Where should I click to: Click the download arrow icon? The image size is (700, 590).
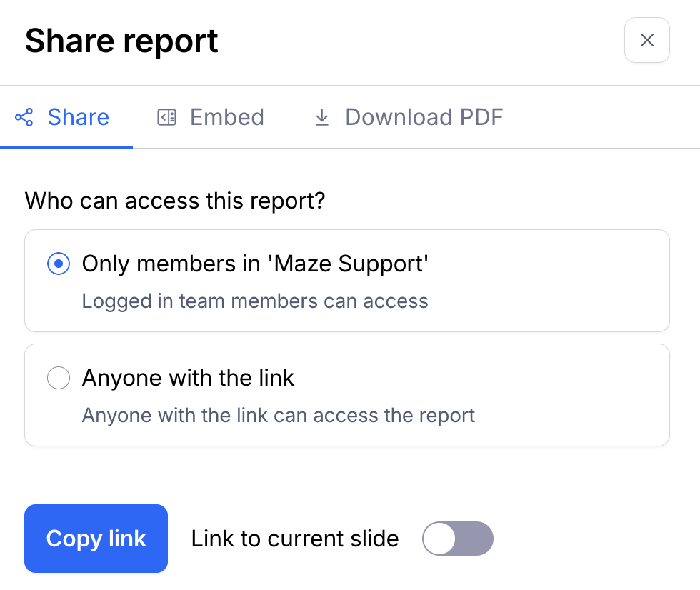[322, 117]
